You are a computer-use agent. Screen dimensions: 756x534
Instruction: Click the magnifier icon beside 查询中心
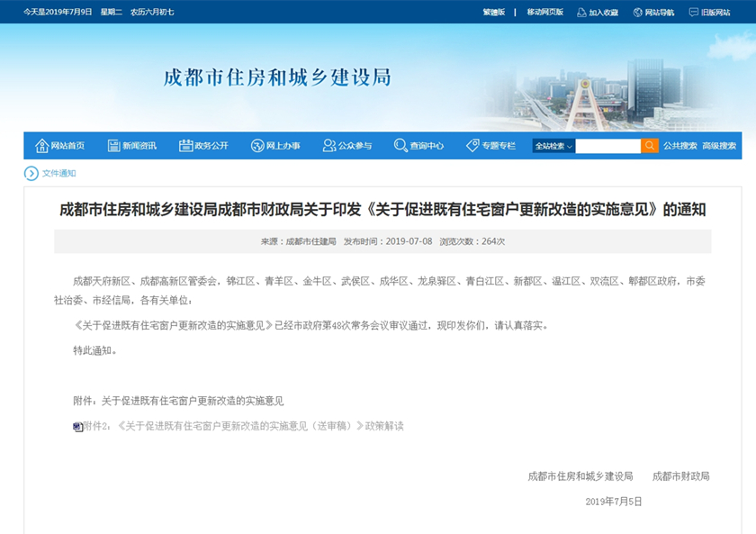pyautogui.click(x=400, y=146)
